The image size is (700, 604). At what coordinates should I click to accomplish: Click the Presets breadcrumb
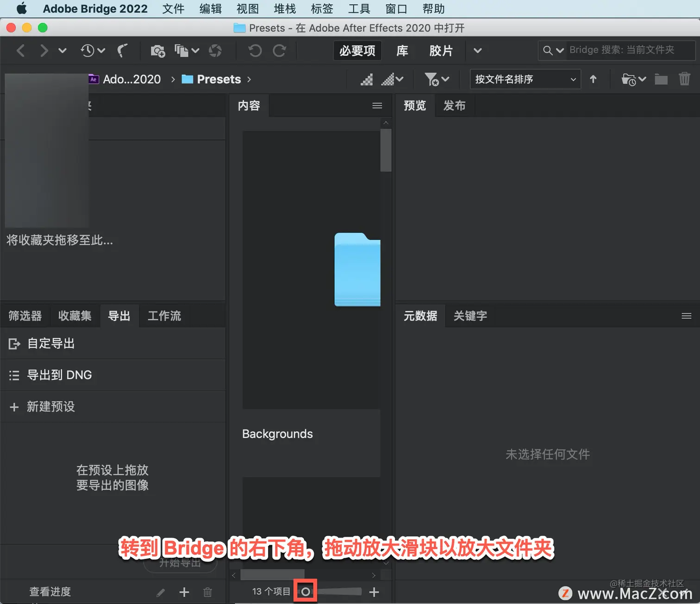212,79
